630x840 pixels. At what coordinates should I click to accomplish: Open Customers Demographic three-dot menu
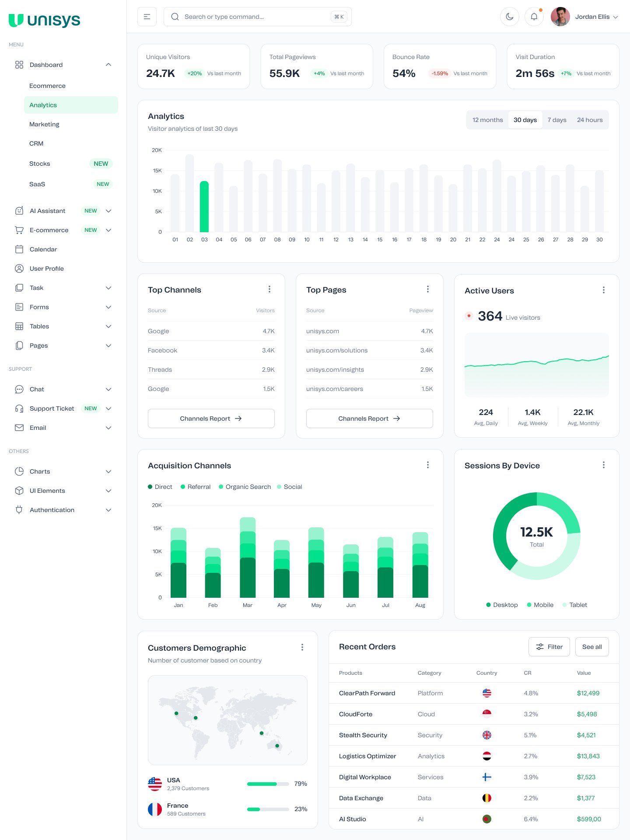click(302, 647)
